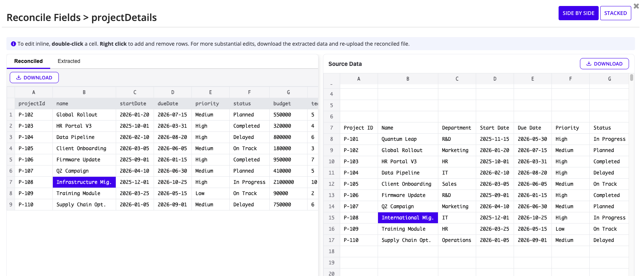The height and width of the screenshot is (276, 644).
Task: Select reconciled cell 'Global Rollout'
Action: [x=84, y=115]
